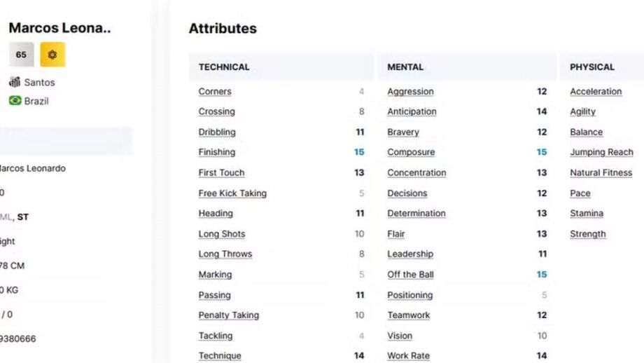Open the Finishing attribute link
644x363 pixels.
217,152
